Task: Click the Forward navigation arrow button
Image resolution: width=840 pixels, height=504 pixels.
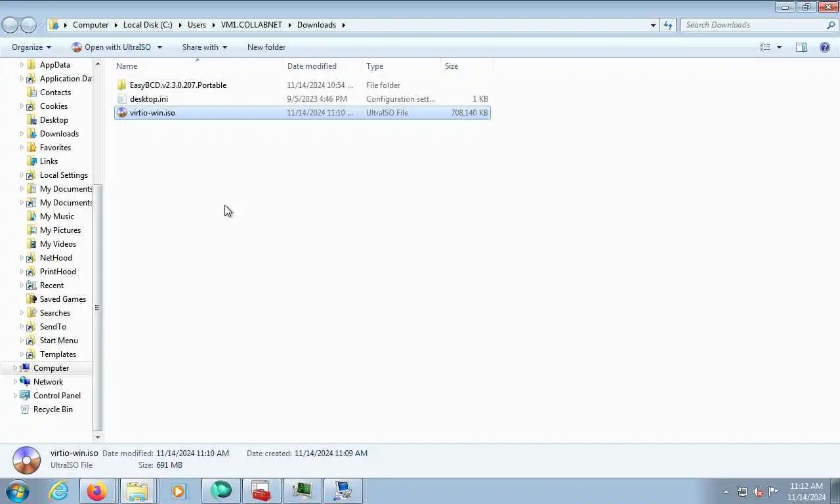Action: [x=28, y=25]
